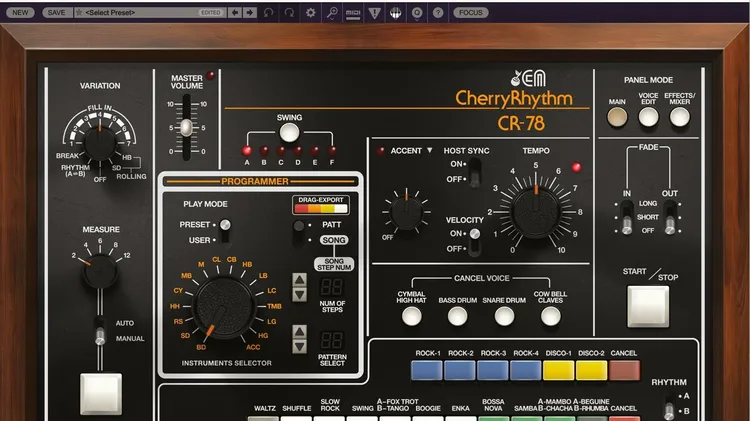Click the Master Volume slider handle

click(x=186, y=128)
